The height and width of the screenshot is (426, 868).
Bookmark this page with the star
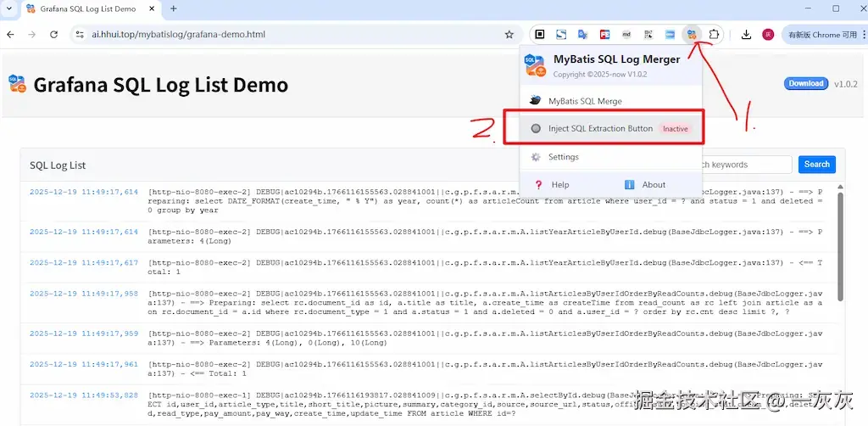(x=509, y=34)
